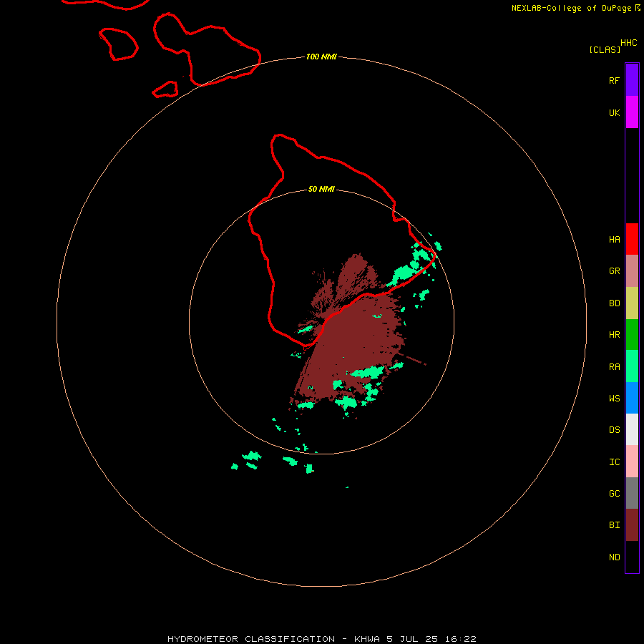Select the GR legend color block
This screenshot has height=644, width=644.
pos(632,271)
